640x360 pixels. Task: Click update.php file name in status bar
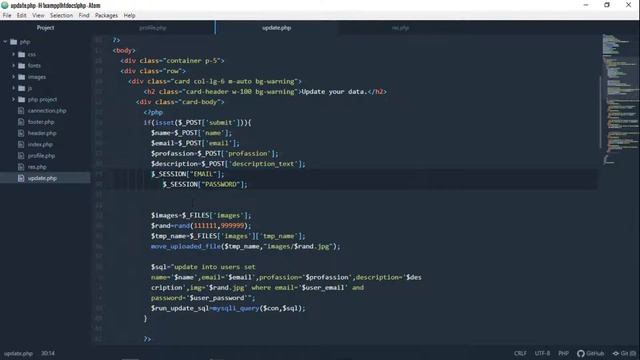coord(18,353)
